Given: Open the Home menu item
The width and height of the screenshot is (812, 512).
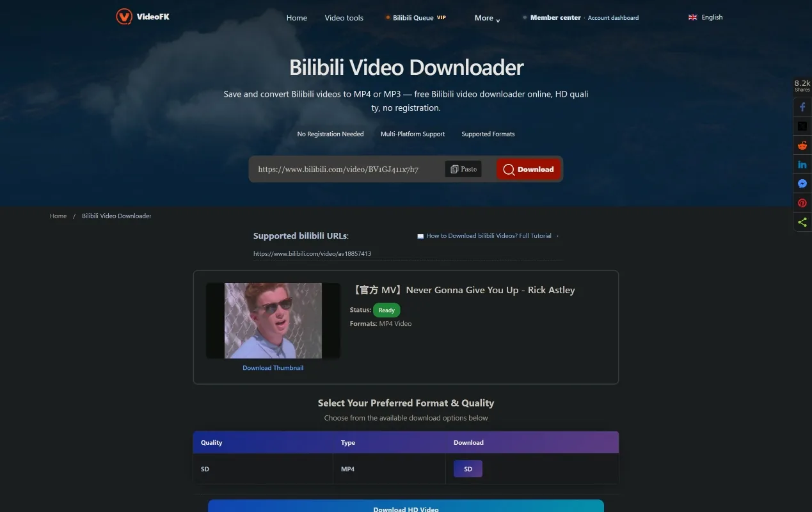Looking at the screenshot, I should pos(297,18).
